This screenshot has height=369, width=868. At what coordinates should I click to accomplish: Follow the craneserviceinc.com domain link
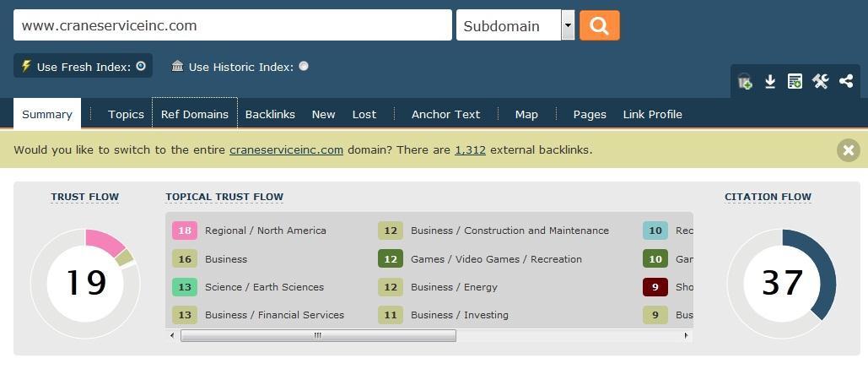pyautogui.click(x=286, y=149)
